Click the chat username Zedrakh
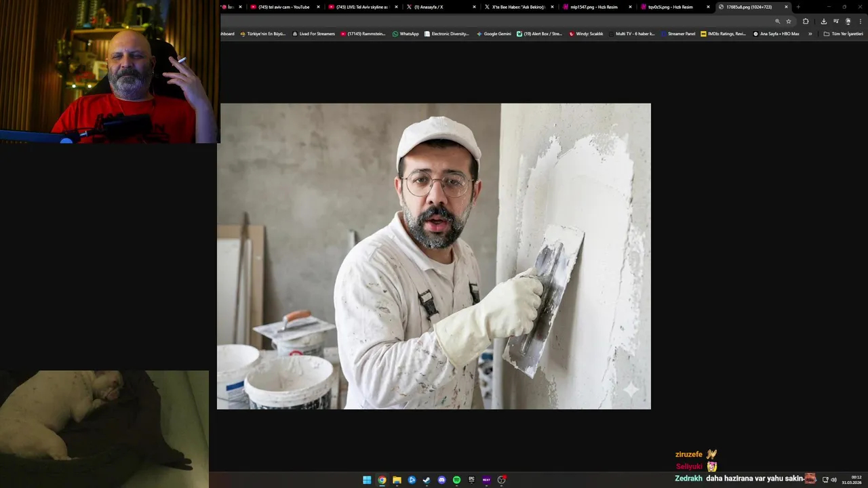The width and height of the screenshot is (868, 488). 688,479
